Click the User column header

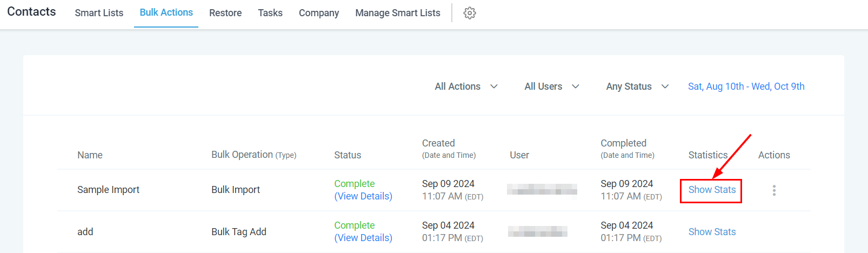pyautogui.click(x=519, y=155)
